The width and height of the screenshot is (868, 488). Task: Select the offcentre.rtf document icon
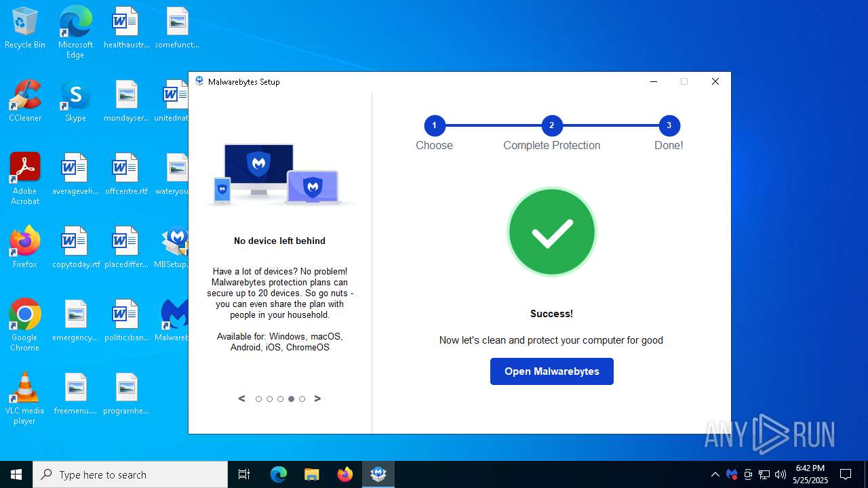coord(126,175)
